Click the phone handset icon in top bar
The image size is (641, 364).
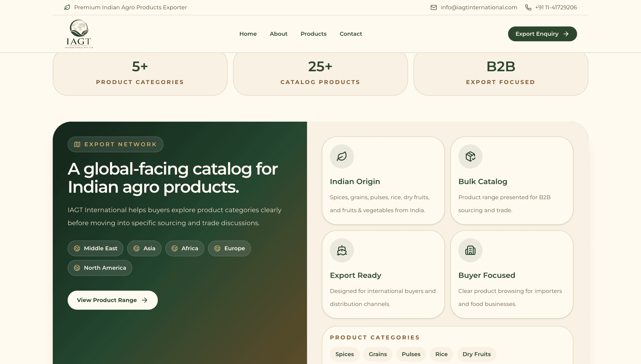pyautogui.click(x=528, y=7)
